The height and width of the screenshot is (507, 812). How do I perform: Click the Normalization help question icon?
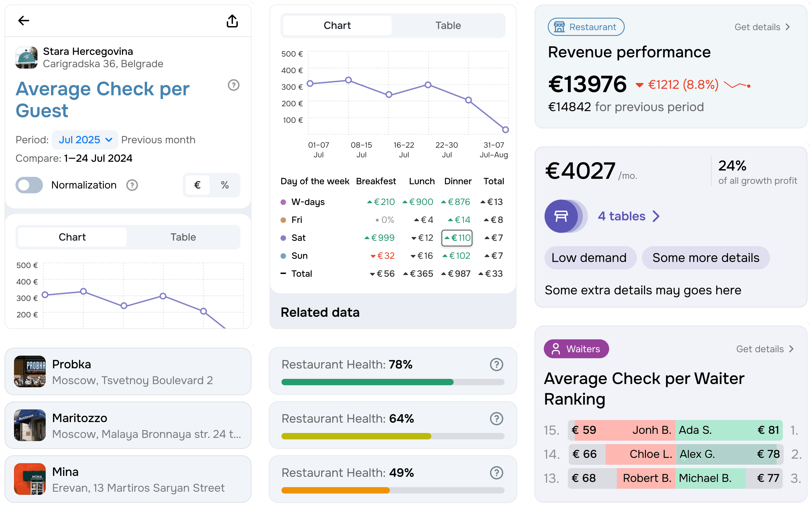tap(132, 185)
